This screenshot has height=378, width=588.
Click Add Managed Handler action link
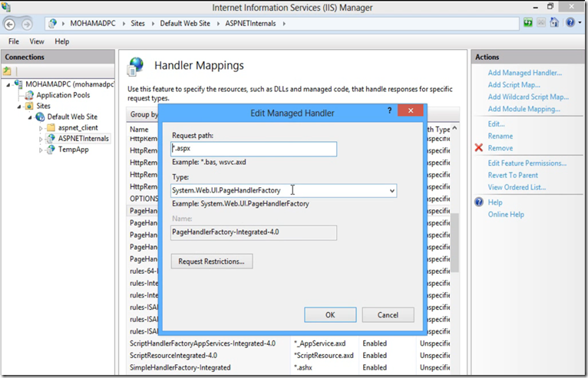coord(524,73)
